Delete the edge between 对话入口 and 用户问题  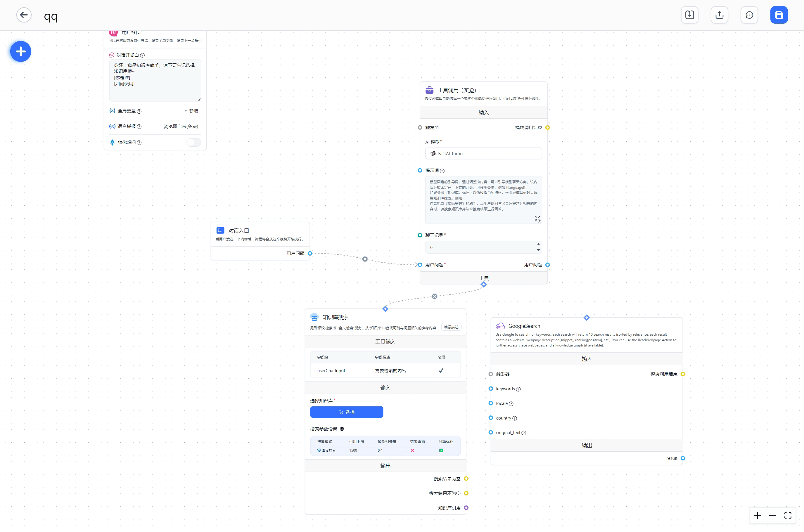[x=365, y=259]
